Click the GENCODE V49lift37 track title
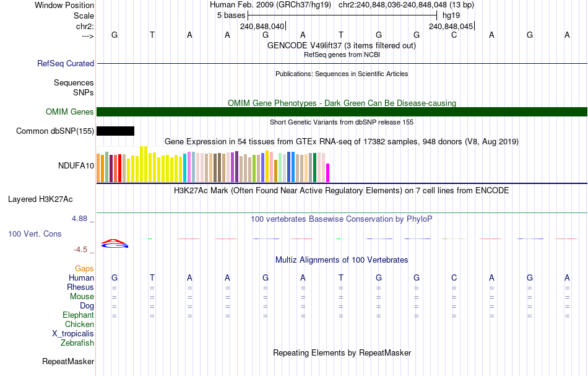The height and width of the screenshot is (376, 588). (342, 45)
